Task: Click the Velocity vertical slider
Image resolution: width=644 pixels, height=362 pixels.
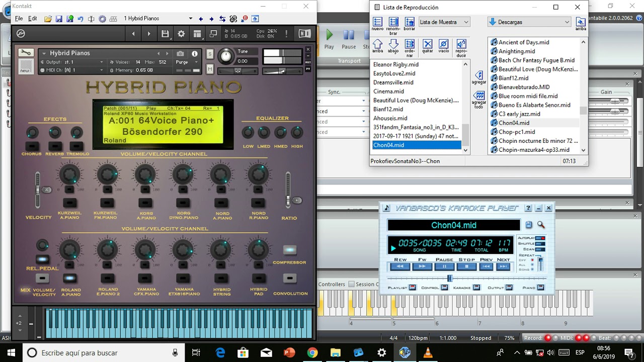Action: click(x=37, y=190)
